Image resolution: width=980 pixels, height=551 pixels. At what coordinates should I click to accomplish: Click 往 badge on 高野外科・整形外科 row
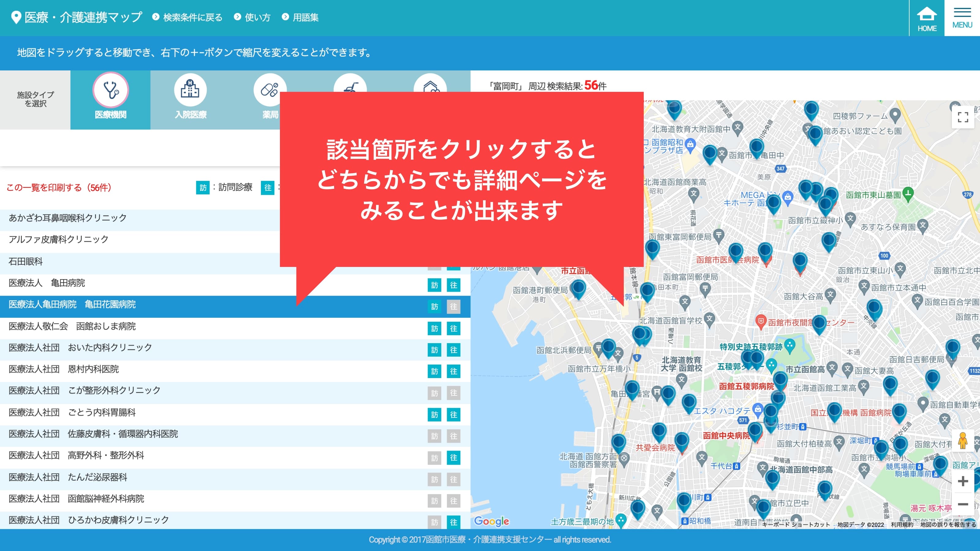454,458
